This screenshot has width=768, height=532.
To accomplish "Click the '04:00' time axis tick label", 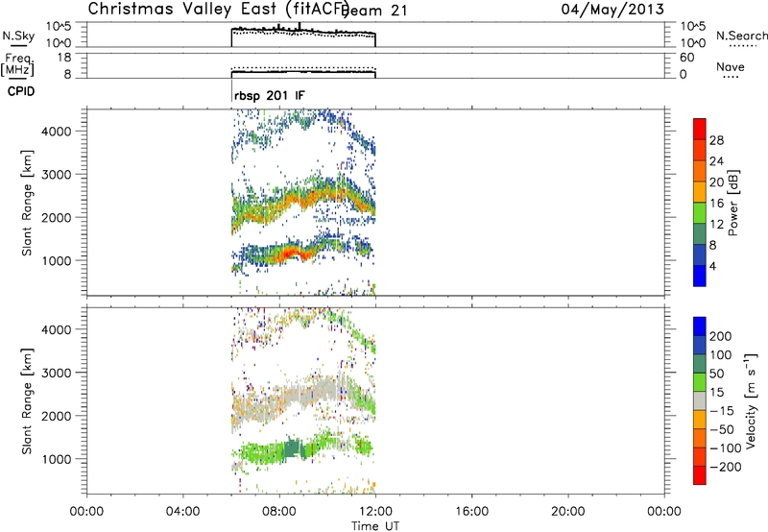I will tap(182, 512).
